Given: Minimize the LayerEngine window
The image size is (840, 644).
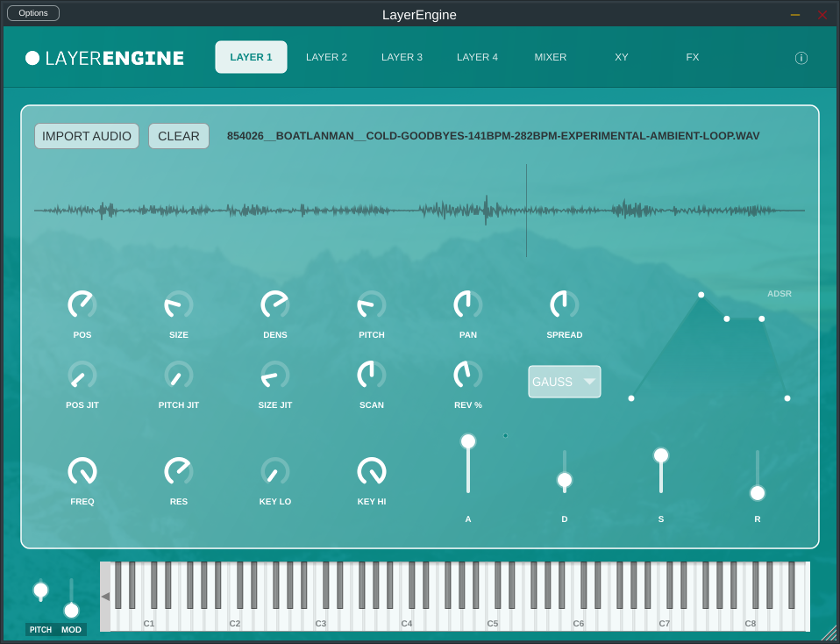Looking at the screenshot, I should (x=795, y=15).
